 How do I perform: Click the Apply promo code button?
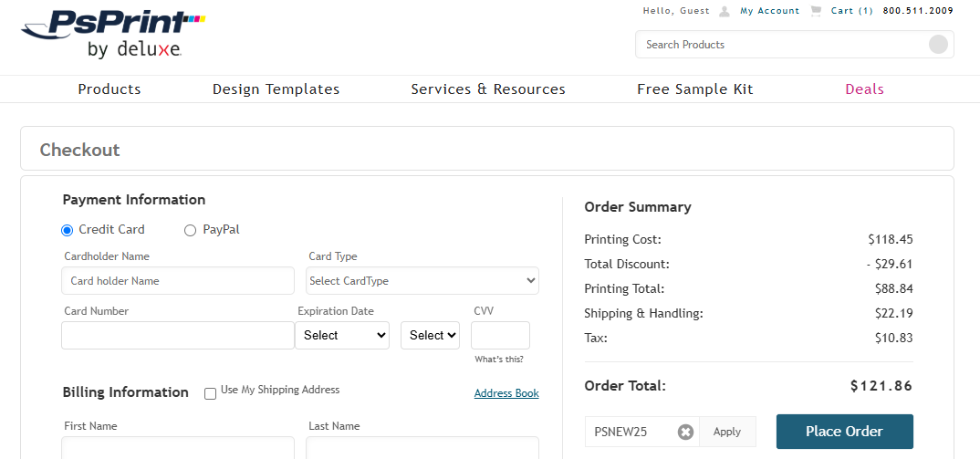[727, 432]
